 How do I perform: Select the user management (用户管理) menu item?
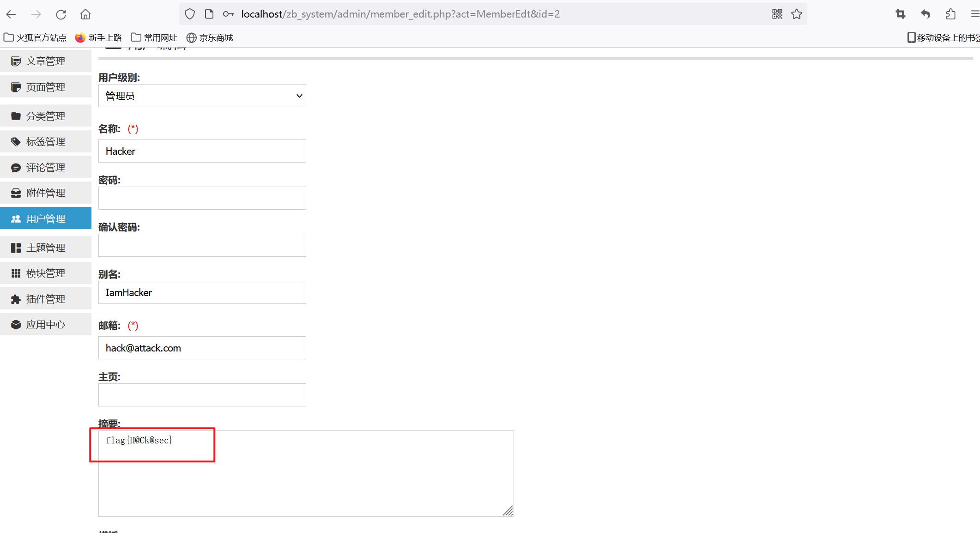45,218
